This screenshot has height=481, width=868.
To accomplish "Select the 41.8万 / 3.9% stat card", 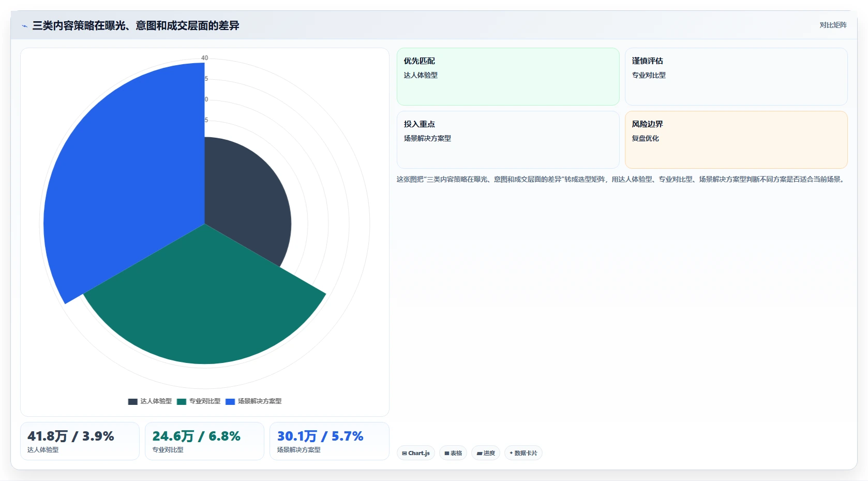I will coord(80,441).
